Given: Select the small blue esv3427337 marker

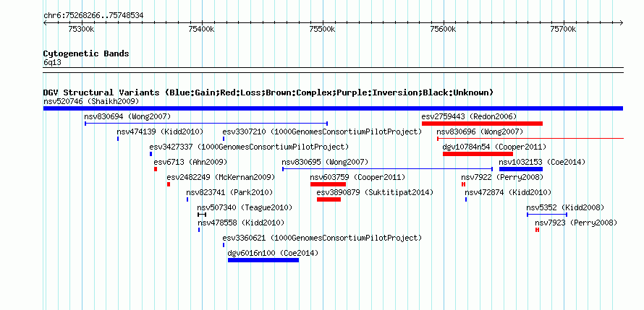Looking at the screenshot, I should click(x=151, y=154).
